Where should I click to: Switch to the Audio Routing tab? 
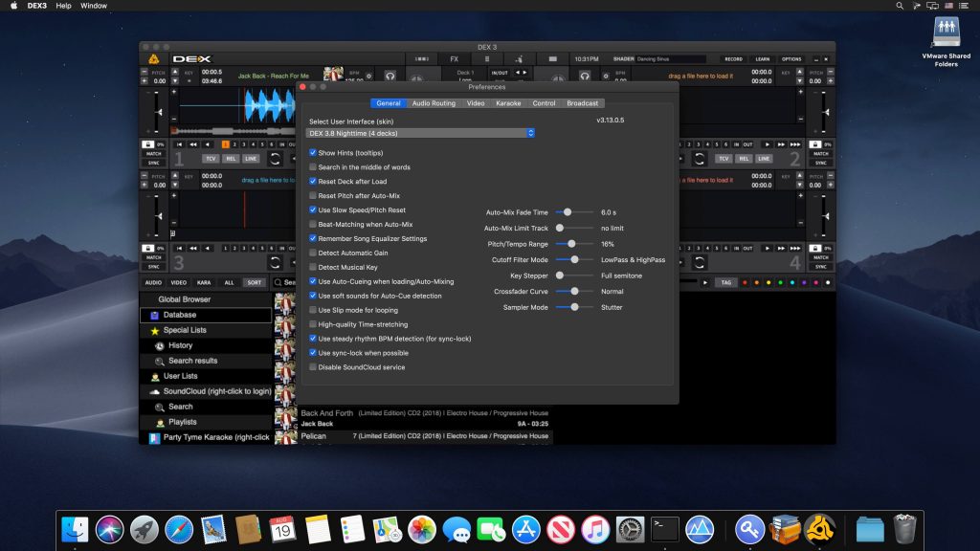434,103
